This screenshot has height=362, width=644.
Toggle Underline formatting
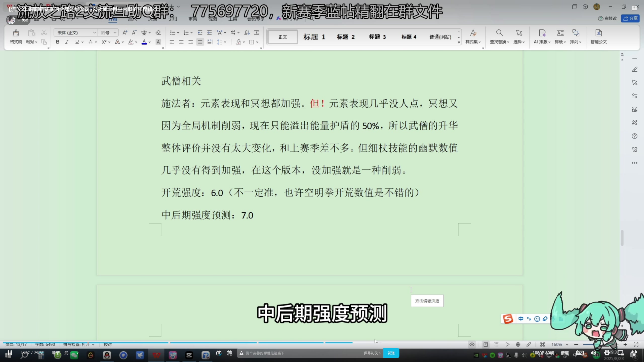(77, 42)
